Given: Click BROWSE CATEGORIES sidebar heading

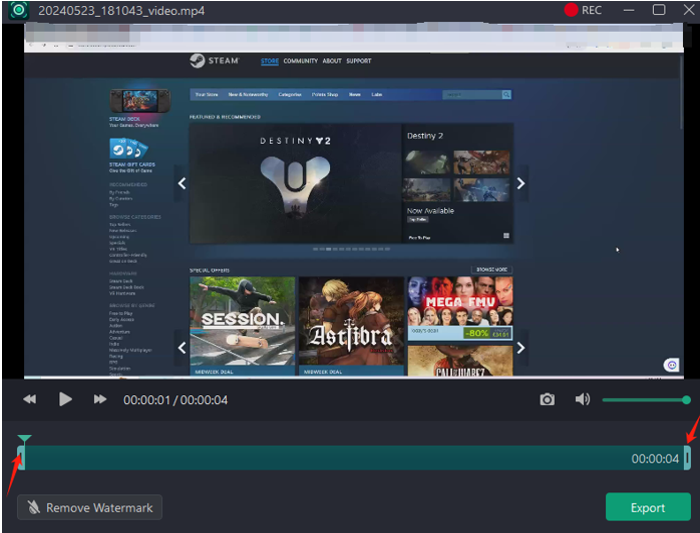Looking at the screenshot, I should click(135, 217).
